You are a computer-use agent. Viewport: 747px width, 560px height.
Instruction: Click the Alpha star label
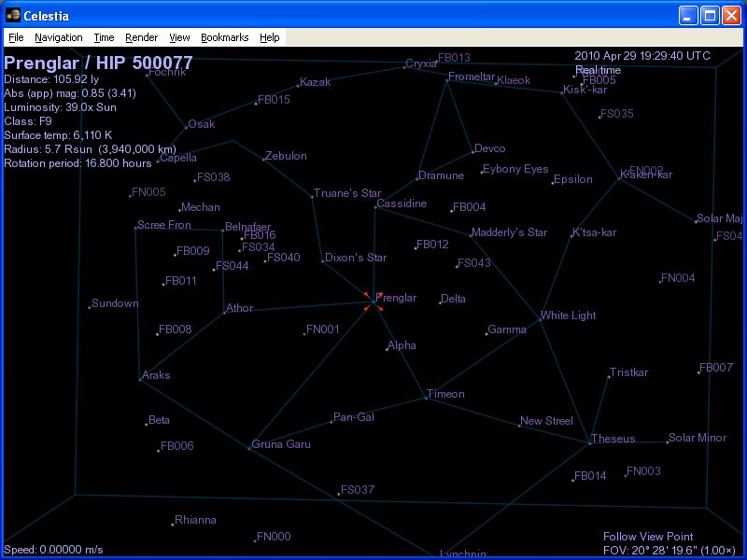pos(402,345)
